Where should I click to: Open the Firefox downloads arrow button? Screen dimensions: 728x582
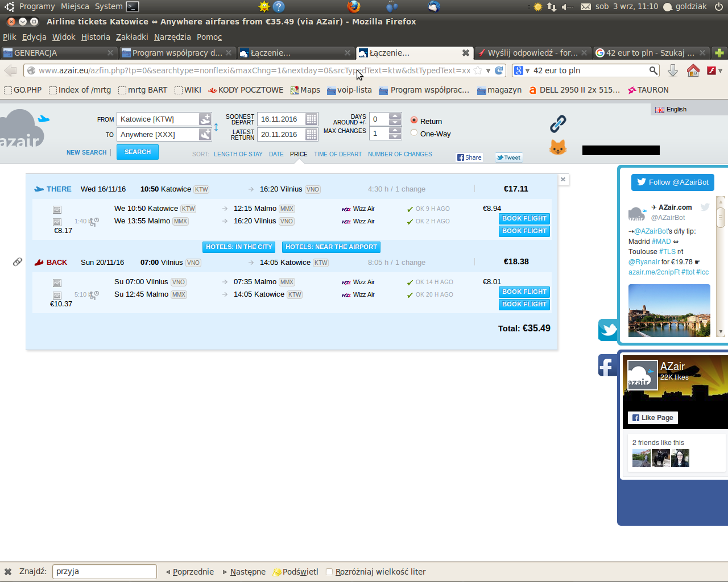[x=673, y=70]
